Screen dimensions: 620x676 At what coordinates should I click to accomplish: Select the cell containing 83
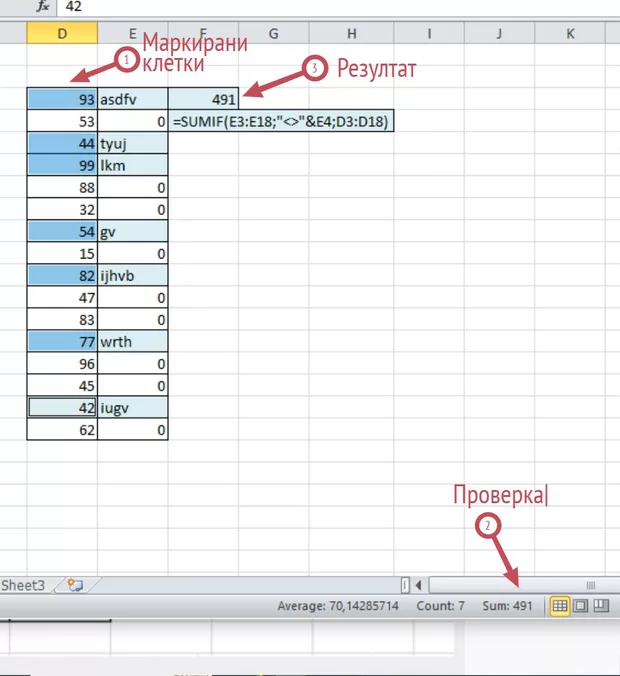62,319
